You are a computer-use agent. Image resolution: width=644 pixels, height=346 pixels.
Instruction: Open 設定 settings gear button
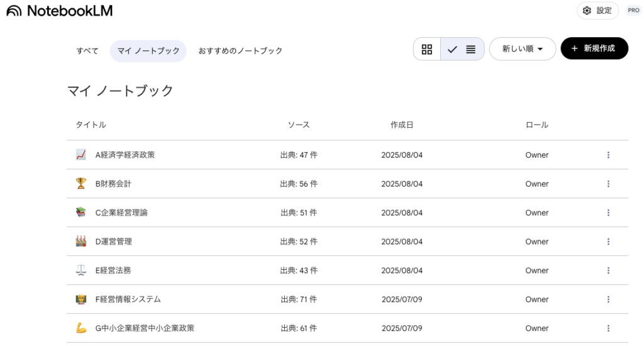point(597,11)
